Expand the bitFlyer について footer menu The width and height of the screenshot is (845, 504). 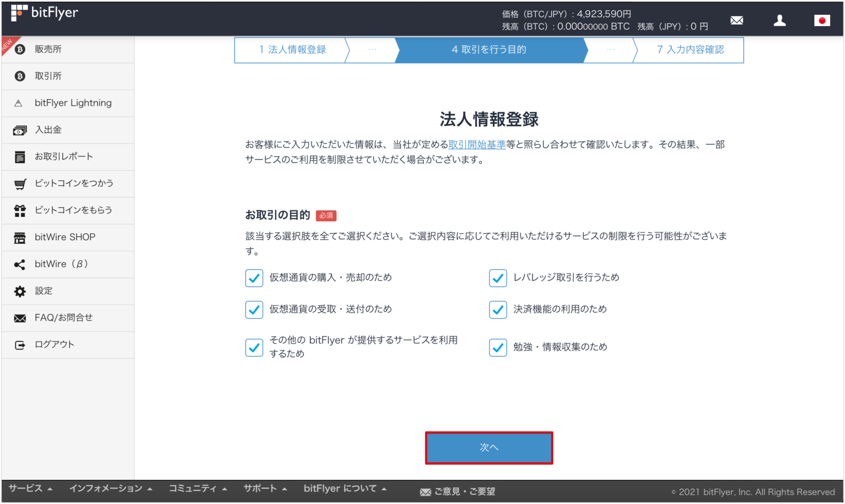tap(345, 488)
